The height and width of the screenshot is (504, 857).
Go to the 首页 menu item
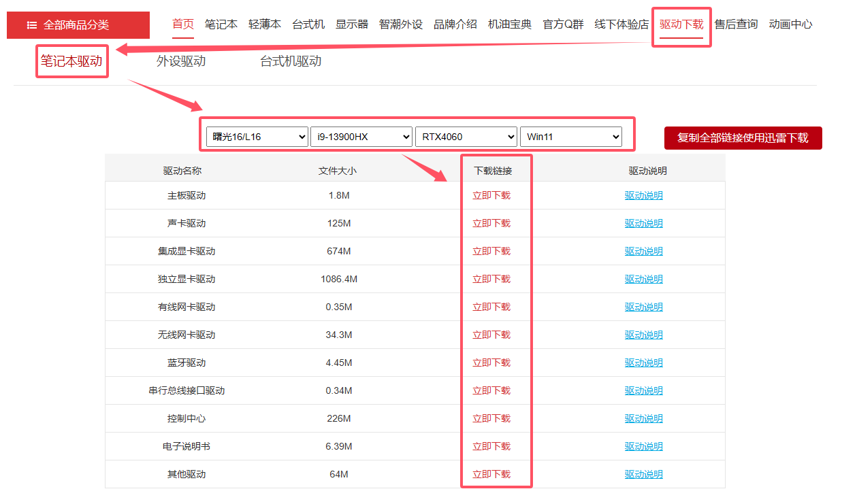coord(182,23)
